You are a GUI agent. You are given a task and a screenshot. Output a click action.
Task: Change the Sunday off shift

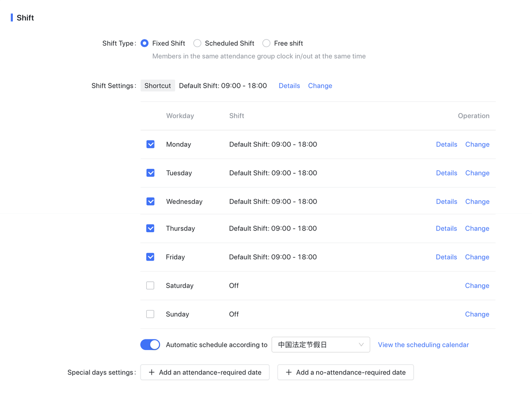(477, 314)
